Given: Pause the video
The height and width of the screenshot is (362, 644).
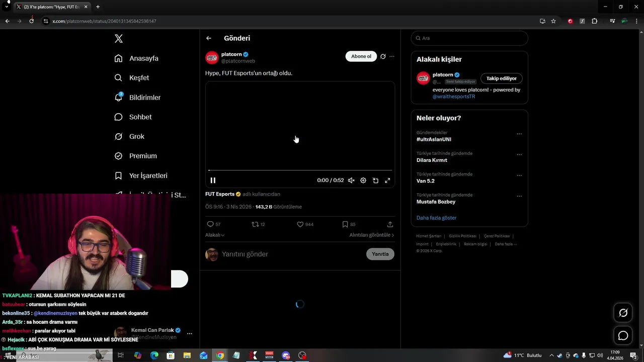Looking at the screenshot, I should (x=213, y=180).
